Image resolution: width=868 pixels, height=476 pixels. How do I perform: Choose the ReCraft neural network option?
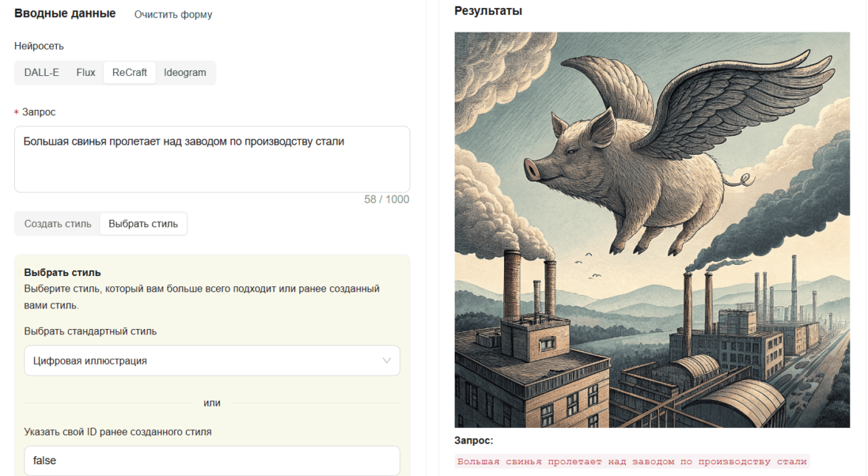(x=129, y=72)
